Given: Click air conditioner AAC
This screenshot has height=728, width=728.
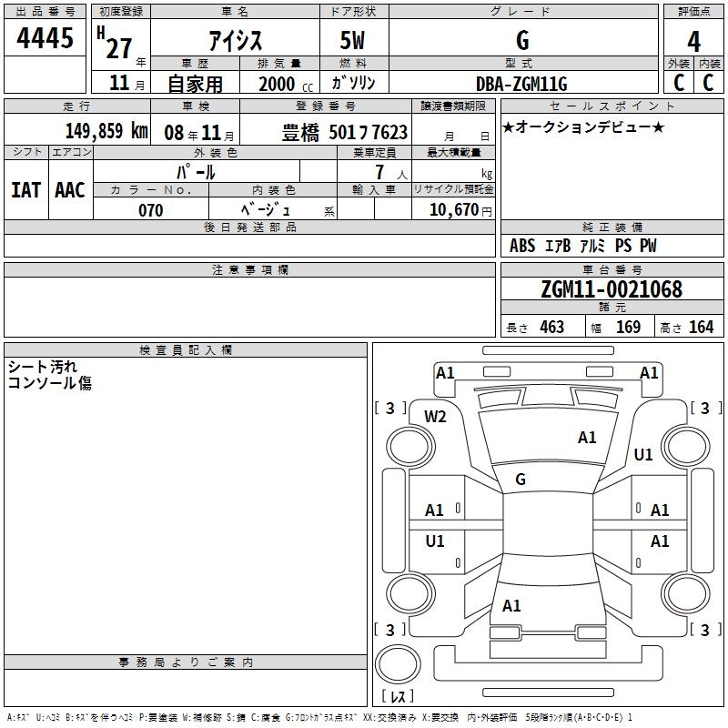Looking at the screenshot, I should click(70, 190).
